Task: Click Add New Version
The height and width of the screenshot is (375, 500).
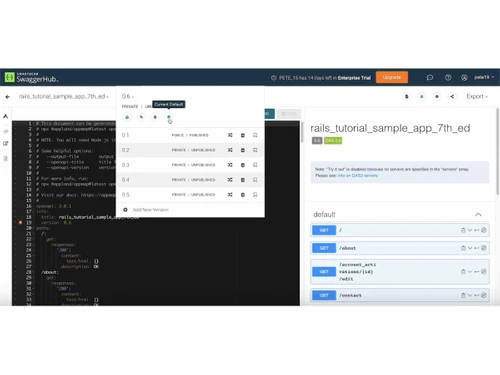Action: click(x=151, y=210)
